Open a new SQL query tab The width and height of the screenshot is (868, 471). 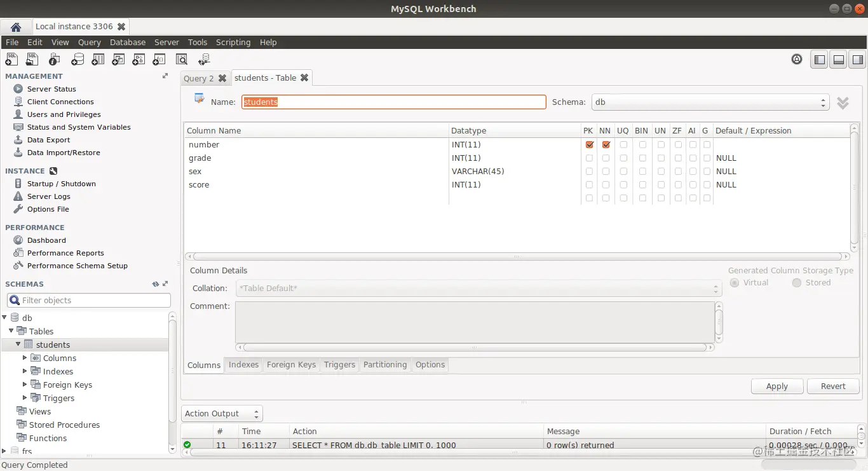tap(11, 59)
